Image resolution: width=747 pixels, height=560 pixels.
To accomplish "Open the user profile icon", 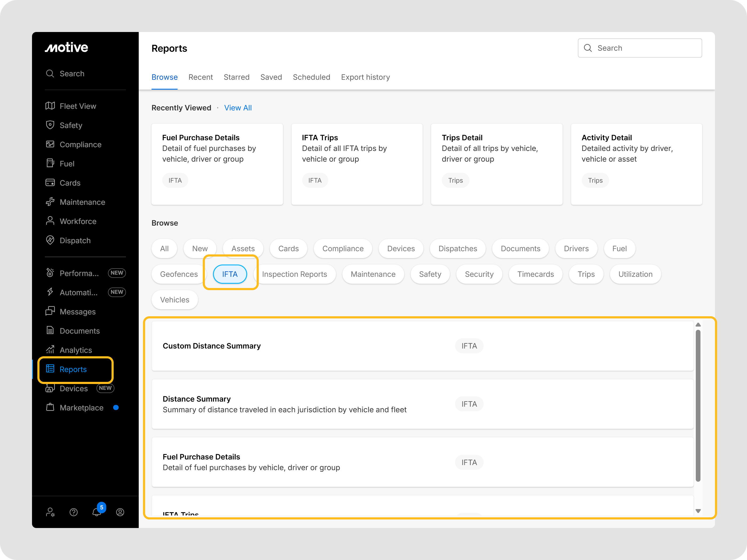I will tap(120, 512).
